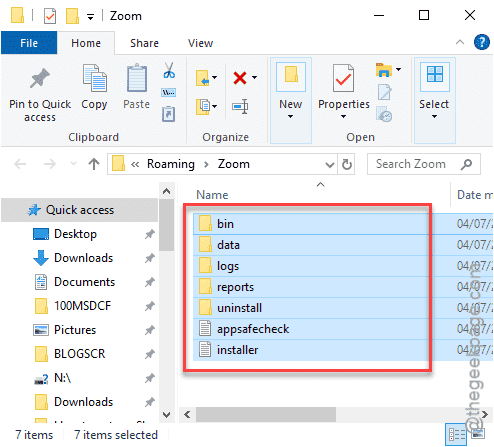
Task: Open the File menu tab
Action: point(29,43)
